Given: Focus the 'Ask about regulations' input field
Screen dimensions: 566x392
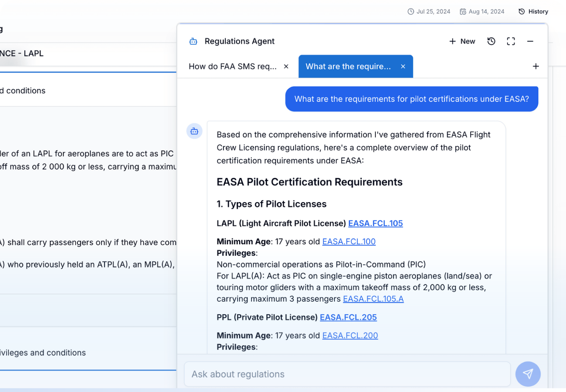Looking at the screenshot, I should coord(347,374).
